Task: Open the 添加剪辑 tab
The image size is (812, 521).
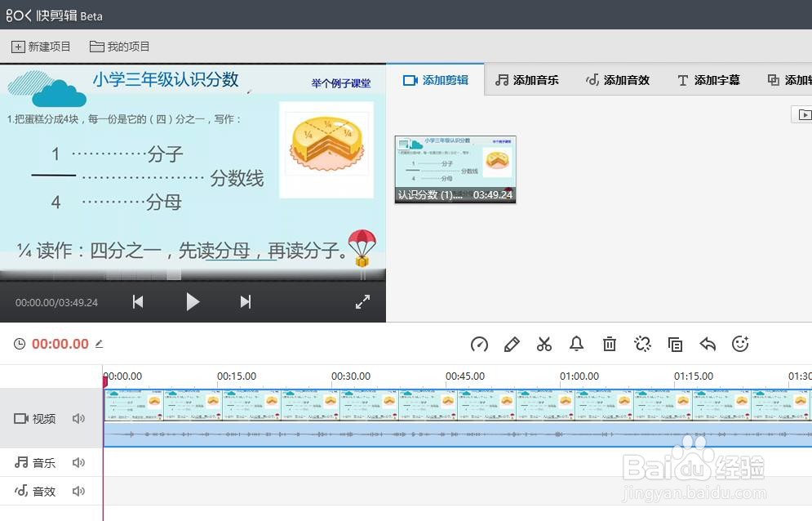Action: click(x=436, y=80)
